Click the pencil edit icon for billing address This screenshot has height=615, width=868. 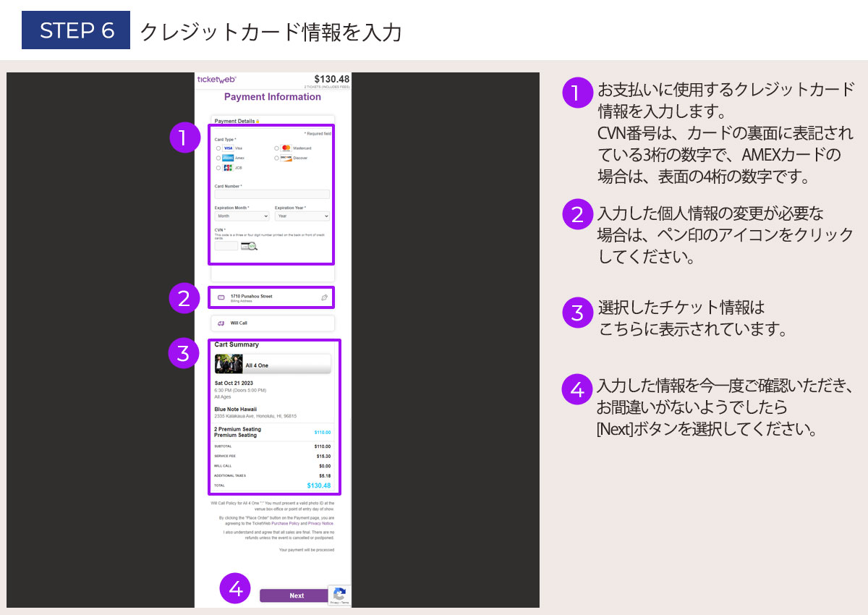324,297
